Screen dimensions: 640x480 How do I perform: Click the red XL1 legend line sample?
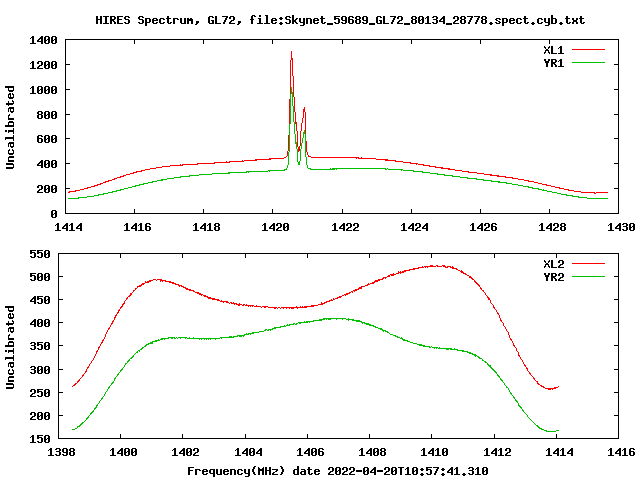pos(588,50)
